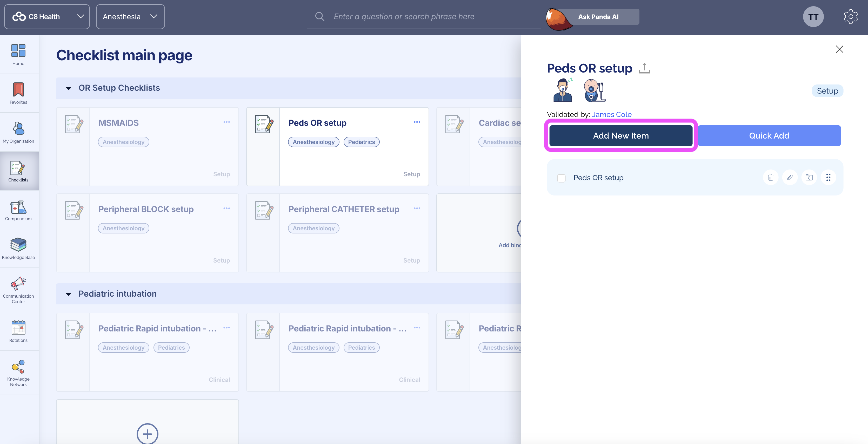The image size is (868, 444).
Task: Click the search magnifier icon
Action: point(319,17)
